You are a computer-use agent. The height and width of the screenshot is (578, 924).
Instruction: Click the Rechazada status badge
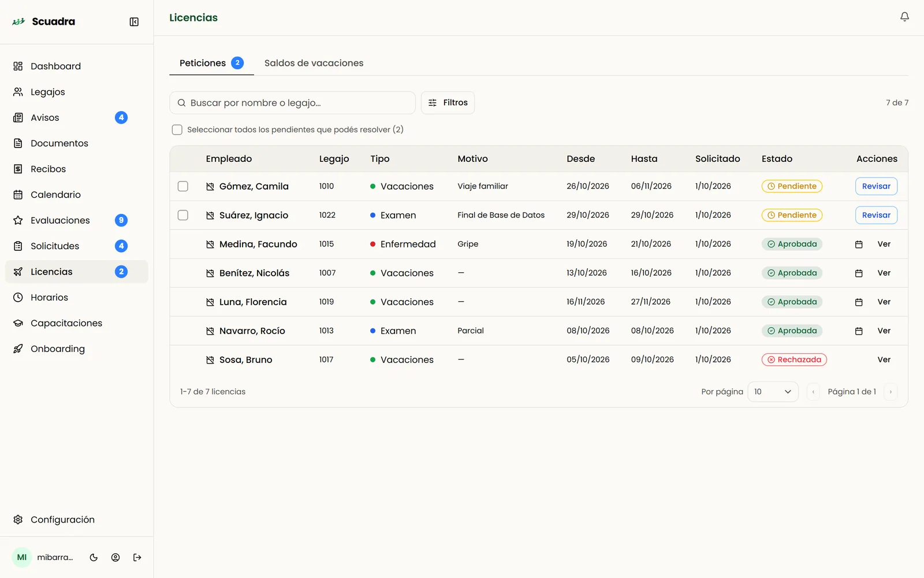click(794, 360)
